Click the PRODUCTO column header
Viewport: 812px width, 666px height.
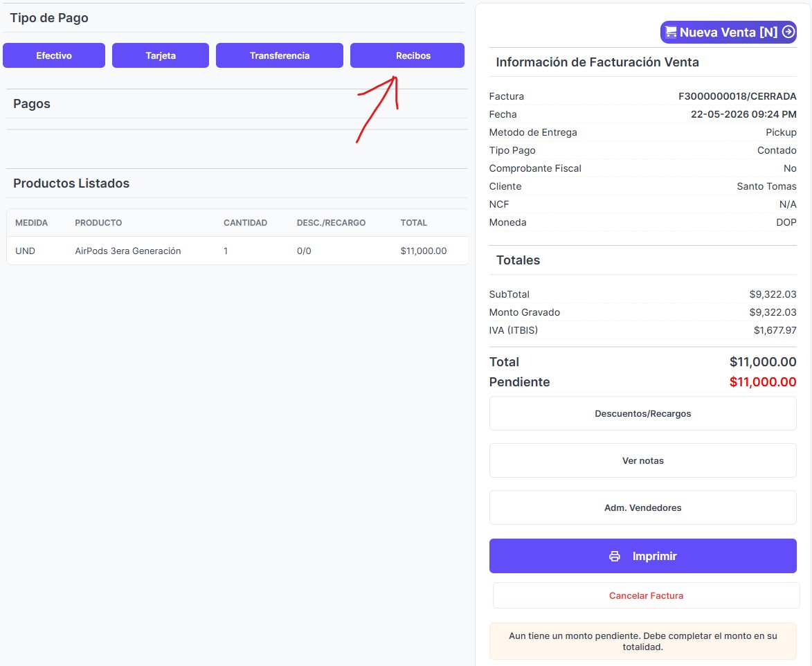click(98, 223)
